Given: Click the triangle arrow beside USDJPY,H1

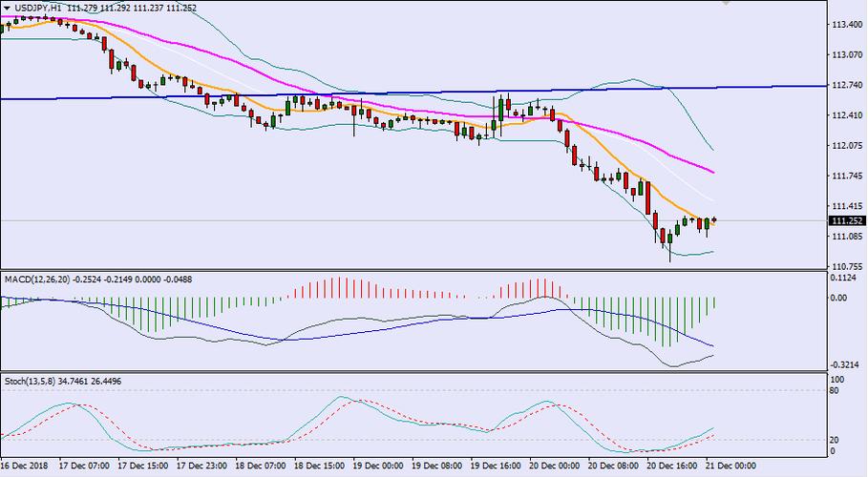Looking at the screenshot, I should click(x=7, y=8).
